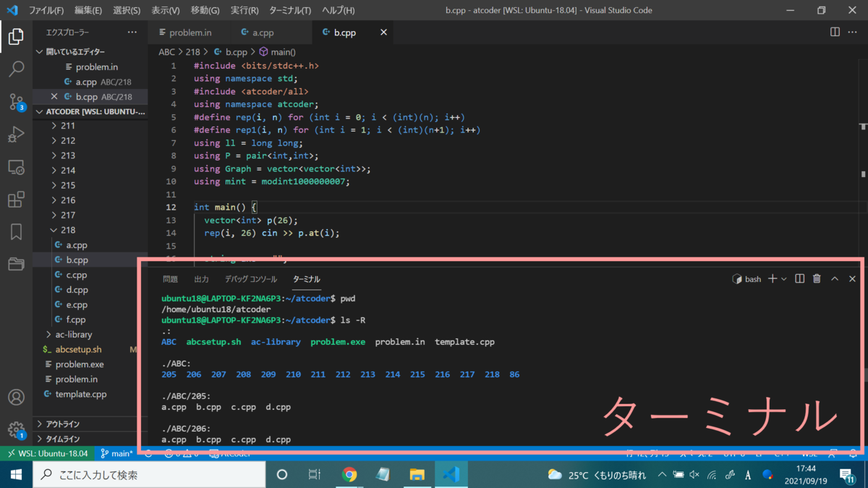Screen dimensions: 868x488
Task: Open the Accounts icon
Action: point(16,397)
